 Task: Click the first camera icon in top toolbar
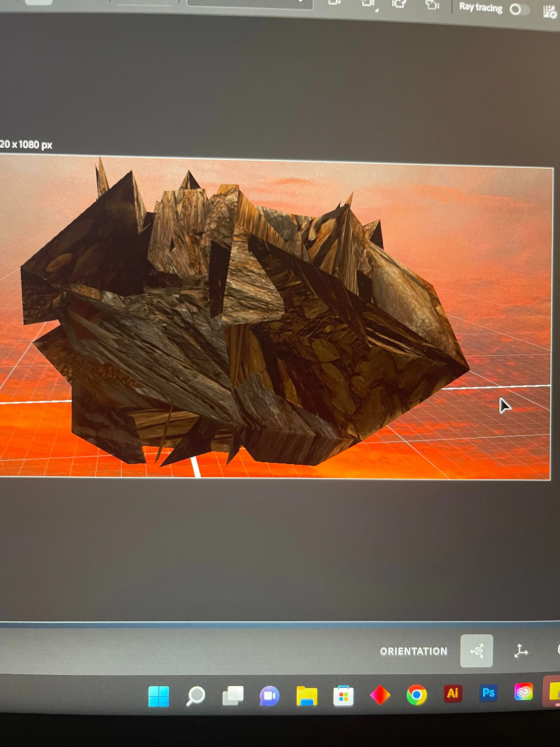pos(334,3)
